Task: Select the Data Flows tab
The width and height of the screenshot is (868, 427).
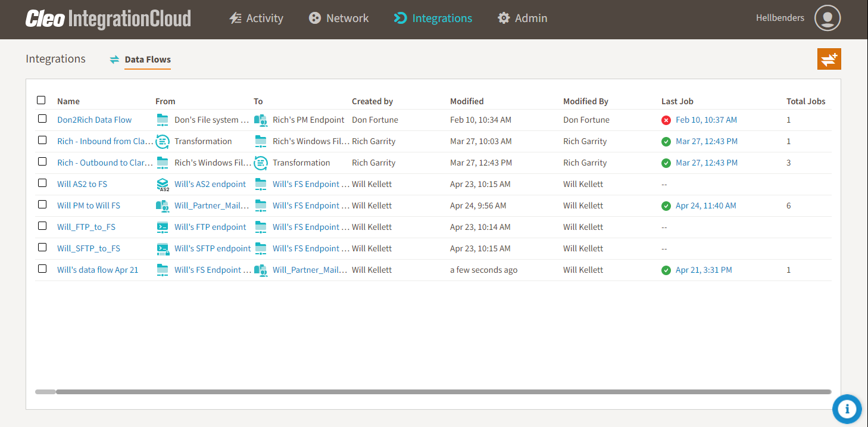Action: tap(147, 60)
